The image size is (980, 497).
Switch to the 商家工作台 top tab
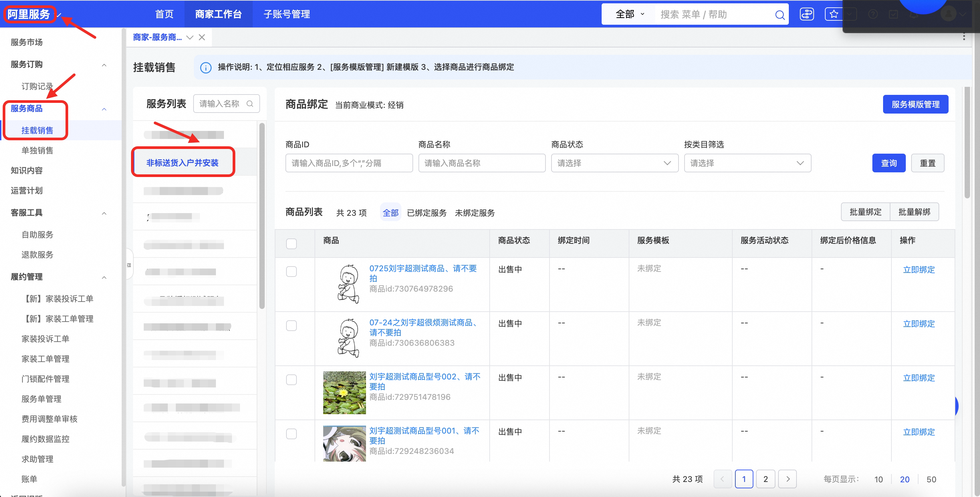(218, 14)
